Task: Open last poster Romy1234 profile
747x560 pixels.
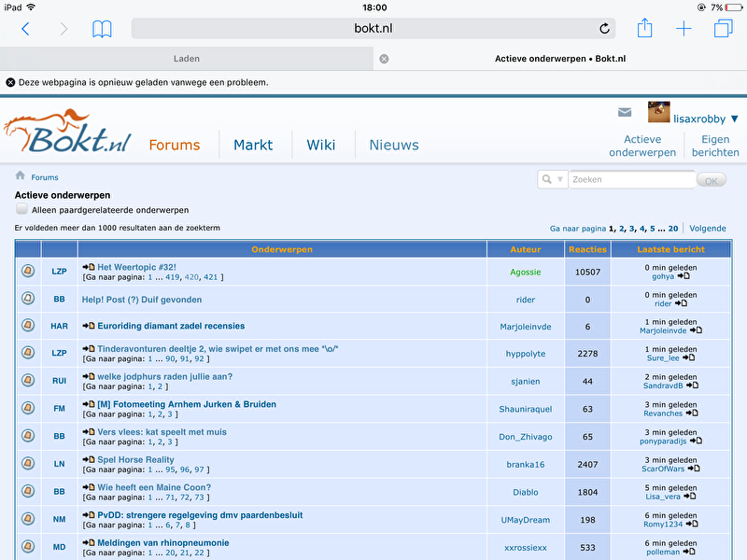Action: tap(663, 524)
